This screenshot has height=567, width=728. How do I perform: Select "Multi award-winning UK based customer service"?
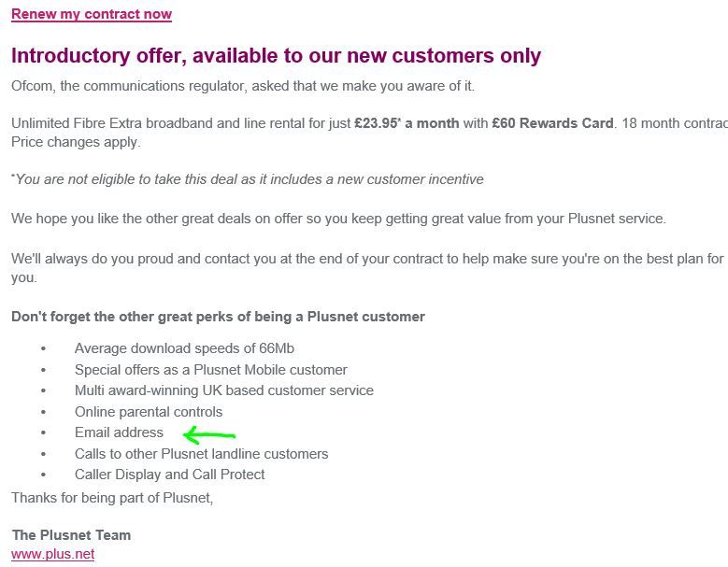(x=223, y=390)
